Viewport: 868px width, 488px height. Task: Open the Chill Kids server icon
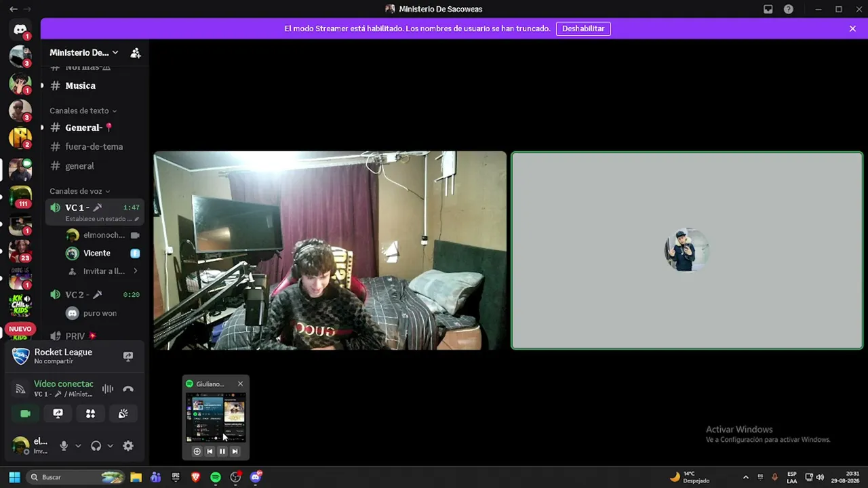click(x=20, y=305)
